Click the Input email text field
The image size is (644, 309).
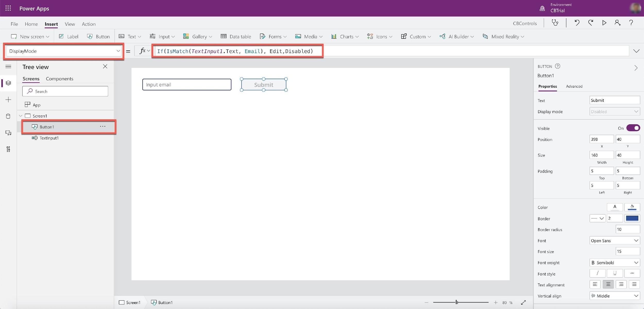(x=187, y=84)
